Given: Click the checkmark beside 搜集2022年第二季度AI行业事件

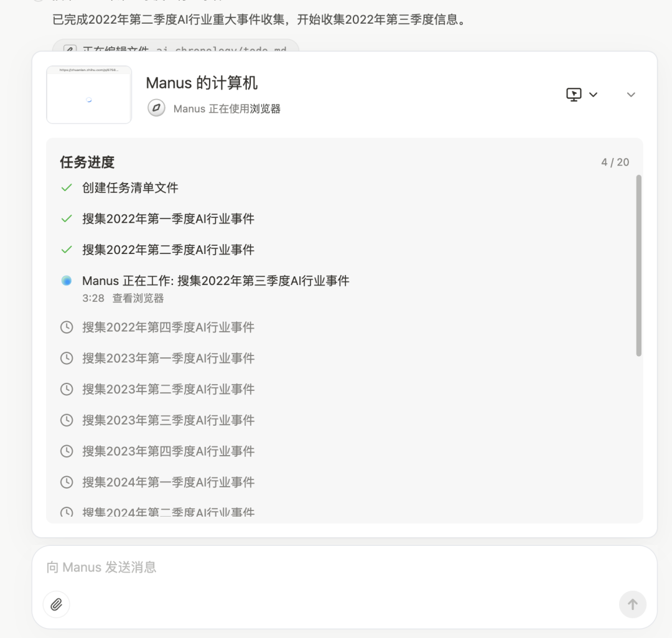Looking at the screenshot, I should click(66, 250).
